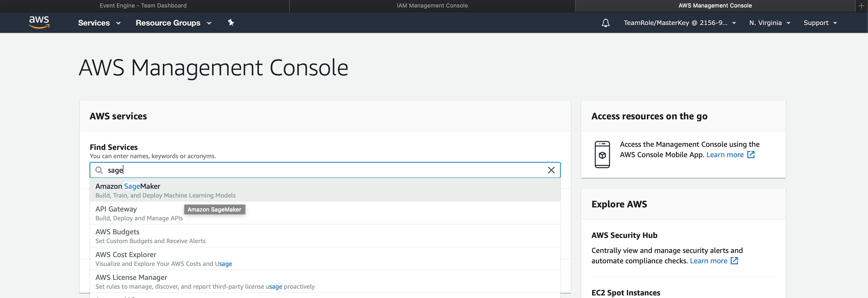Screen dimensions: 868x298
Task: Select Amazon SageMaker search result
Action: (128, 187)
